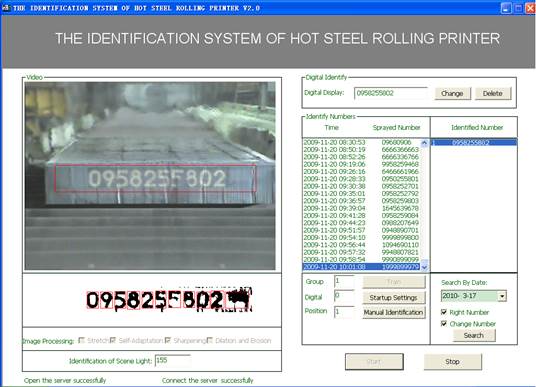
Task: Click the Stop button
Action: pyautogui.click(x=452, y=362)
